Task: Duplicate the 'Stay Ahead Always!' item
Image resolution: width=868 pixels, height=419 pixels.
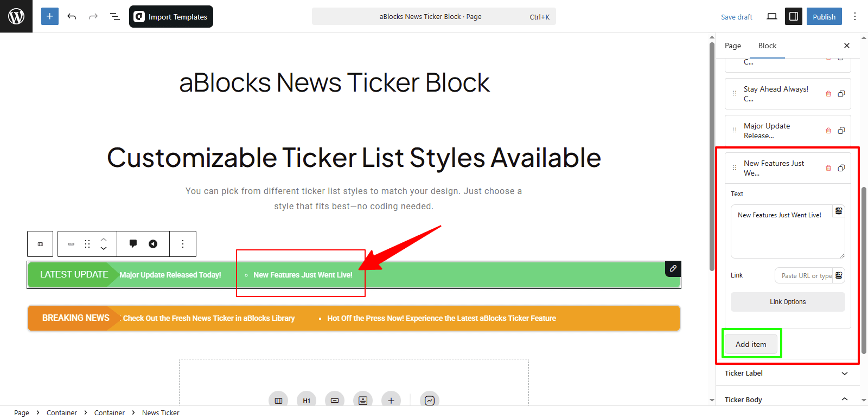Action: (x=841, y=94)
